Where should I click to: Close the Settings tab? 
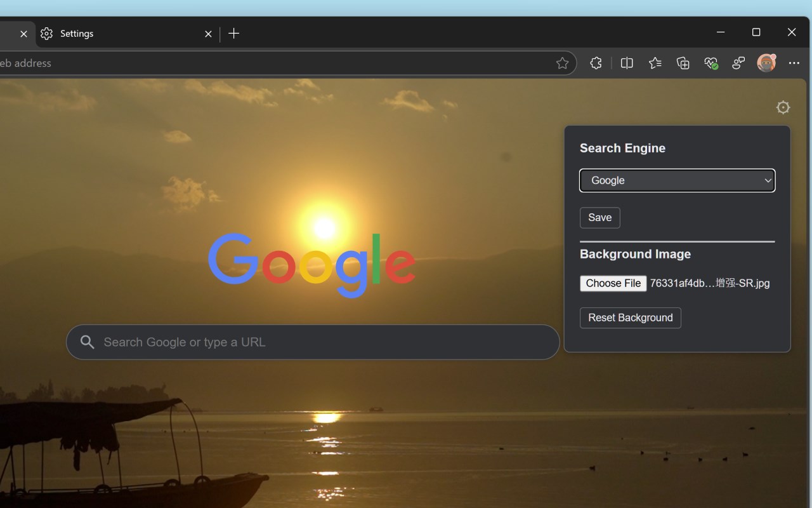[x=208, y=34]
